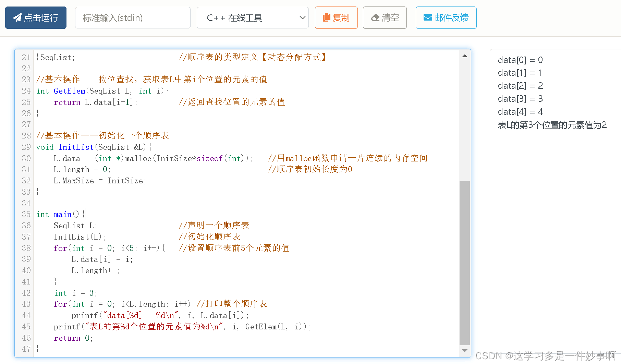Click 'L.data[i] = i;' on line 39
This screenshot has width=621, height=364.
coord(102,259)
